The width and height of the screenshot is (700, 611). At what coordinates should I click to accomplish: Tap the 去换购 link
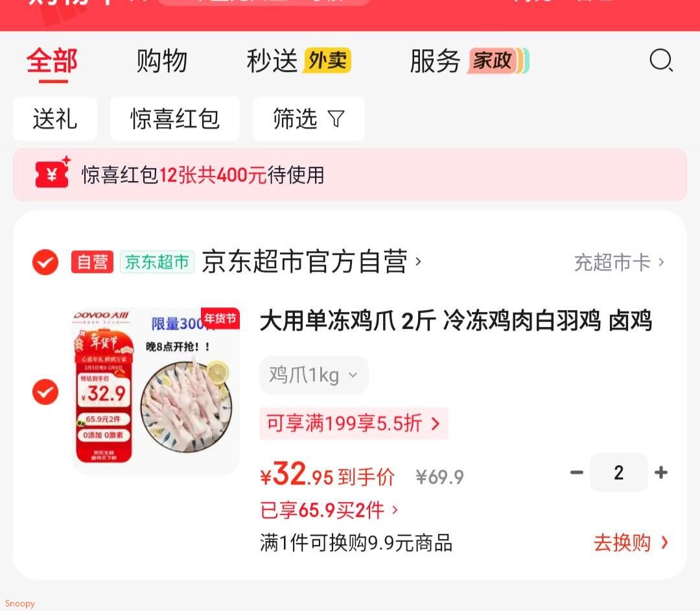pos(631,543)
